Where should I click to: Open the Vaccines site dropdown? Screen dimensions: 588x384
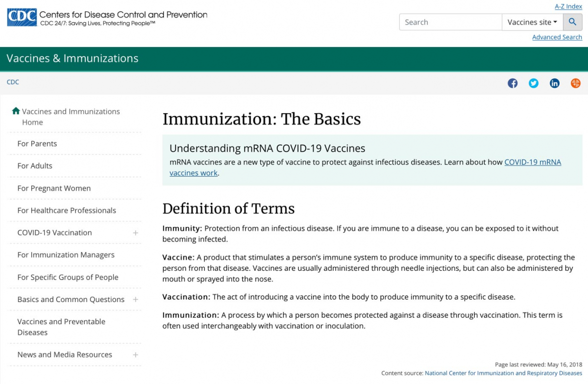[532, 22]
